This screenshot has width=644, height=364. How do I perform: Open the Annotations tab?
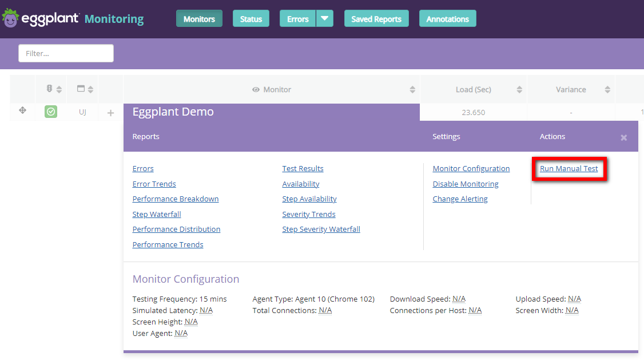click(x=448, y=18)
